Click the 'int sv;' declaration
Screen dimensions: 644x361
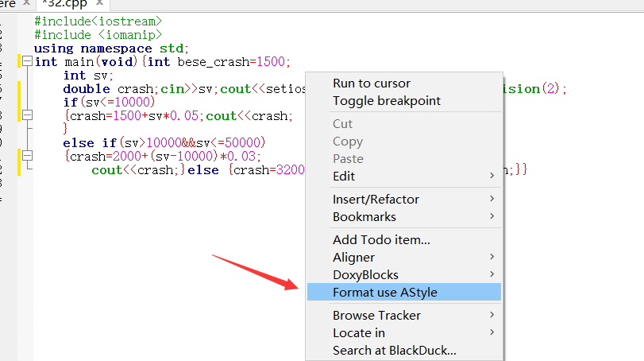[88, 76]
